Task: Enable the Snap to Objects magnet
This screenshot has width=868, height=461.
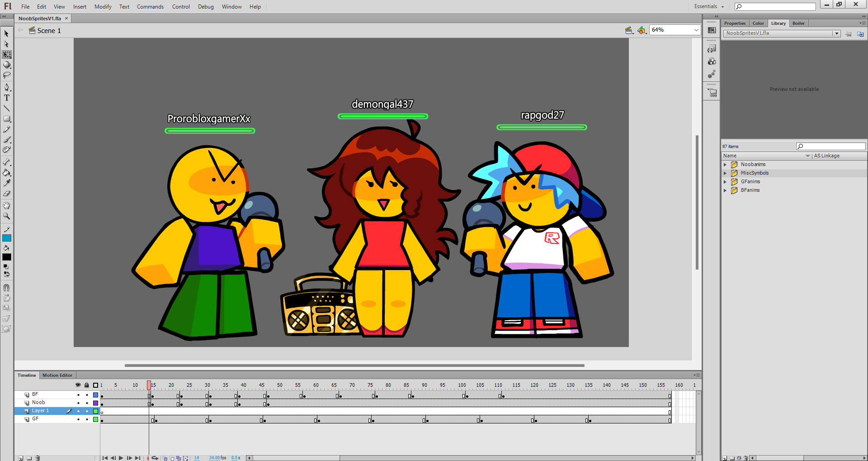Action: (x=6, y=287)
